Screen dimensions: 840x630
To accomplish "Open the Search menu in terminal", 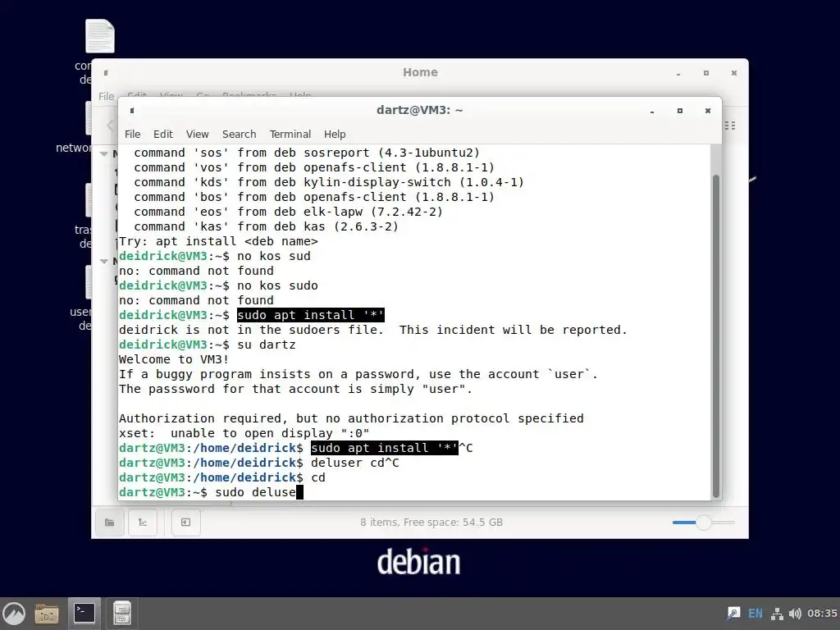I will click(x=239, y=134).
